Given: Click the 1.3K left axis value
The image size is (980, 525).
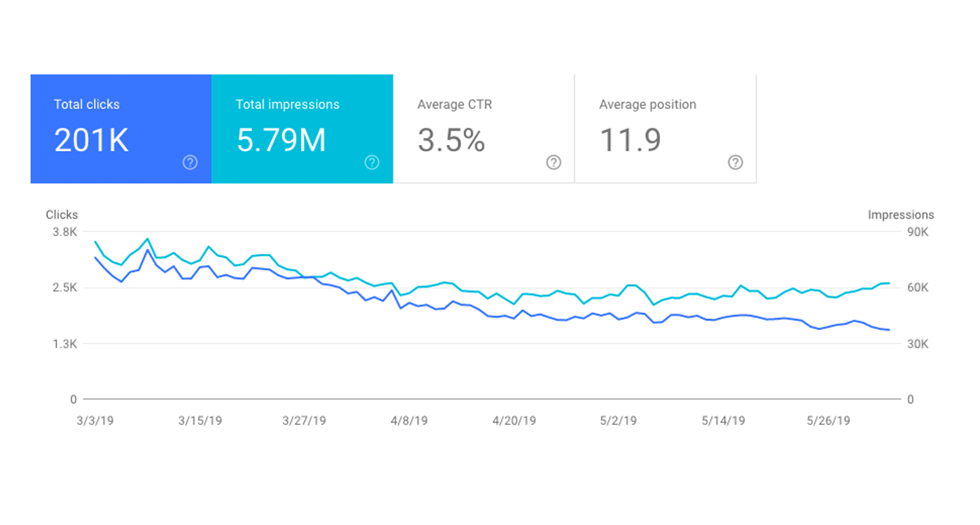Looking at the screenshot, I should pyautogui.click(x=64, y=344).
